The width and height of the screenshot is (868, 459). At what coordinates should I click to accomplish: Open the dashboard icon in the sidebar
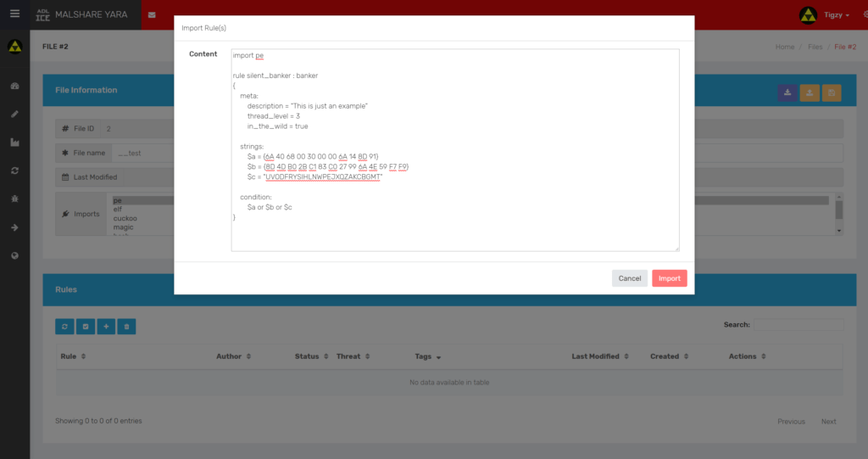point(14,87)
